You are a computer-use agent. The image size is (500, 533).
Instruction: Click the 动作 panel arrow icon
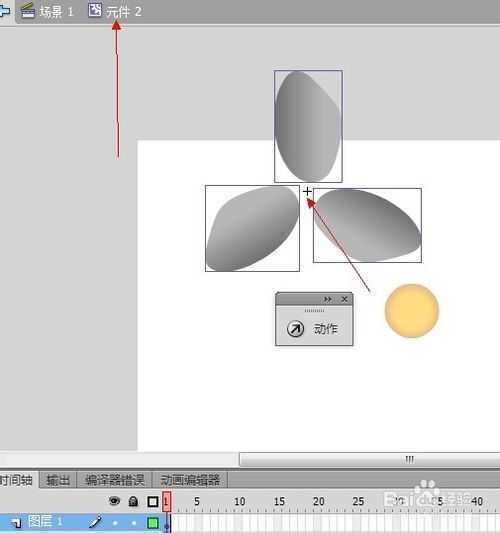pos(295,329)
